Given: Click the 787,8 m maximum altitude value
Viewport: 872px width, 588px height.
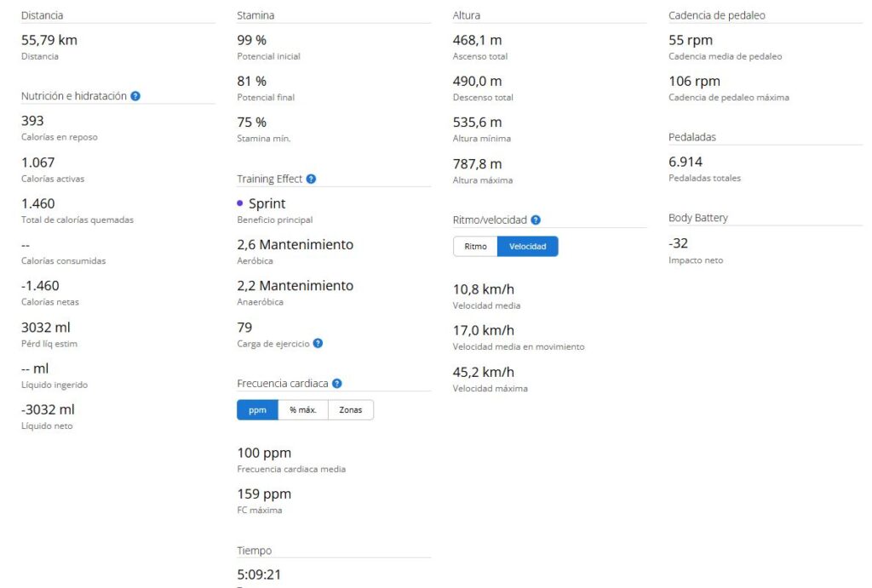Looking at the screenshot, I should point(477,163).
